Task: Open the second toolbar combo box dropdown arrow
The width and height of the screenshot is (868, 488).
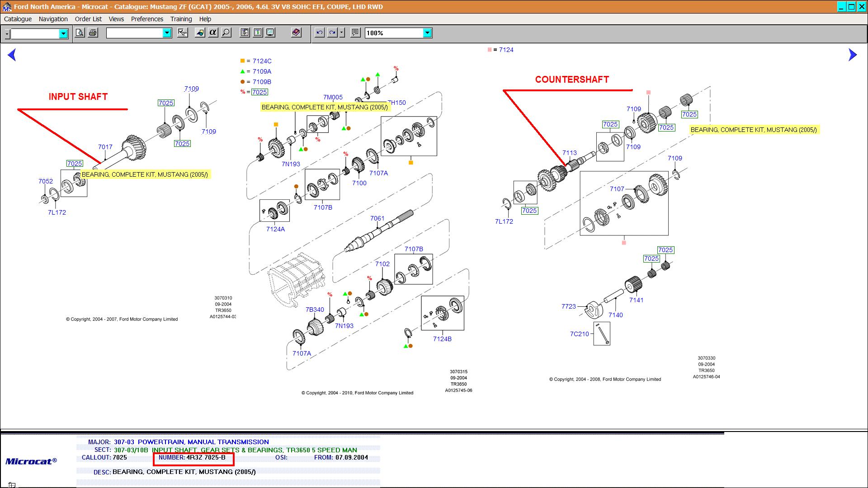Action: pos(167,33)
